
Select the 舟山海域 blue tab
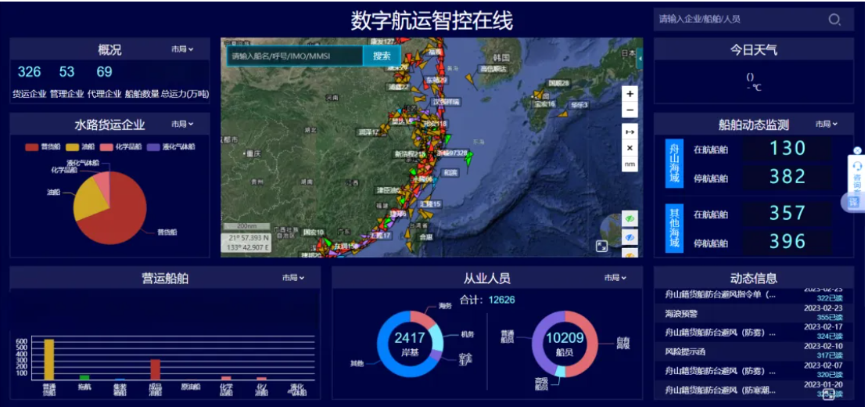point(673,164)
